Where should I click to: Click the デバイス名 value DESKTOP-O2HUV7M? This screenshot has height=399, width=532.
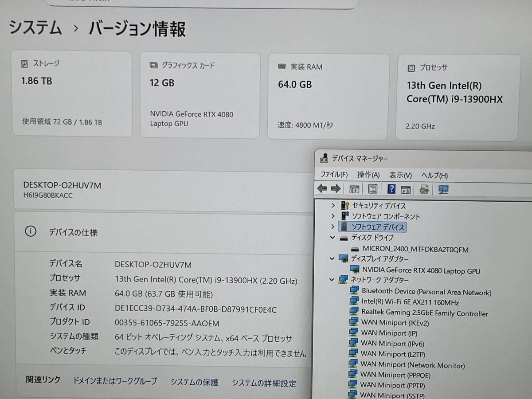153,265
